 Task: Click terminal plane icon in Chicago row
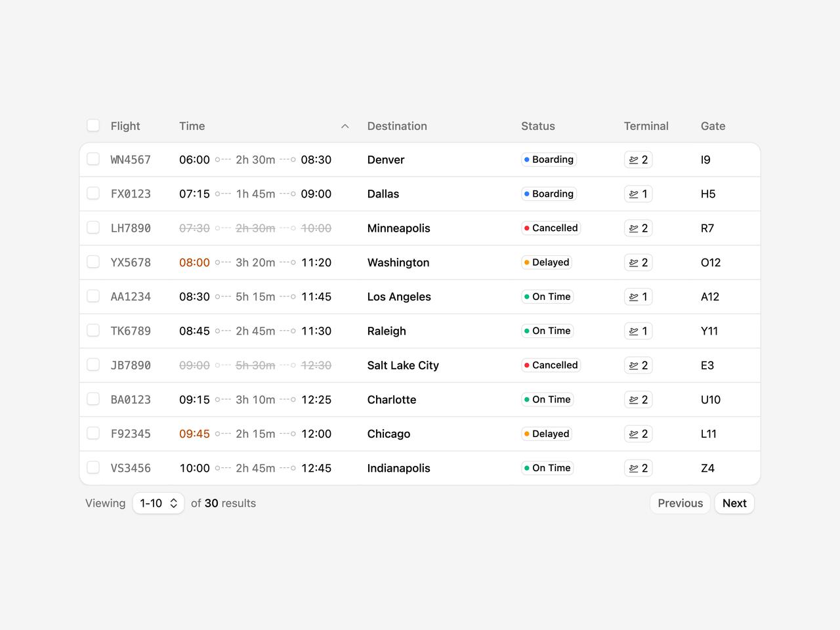click(x=633, y=434)
